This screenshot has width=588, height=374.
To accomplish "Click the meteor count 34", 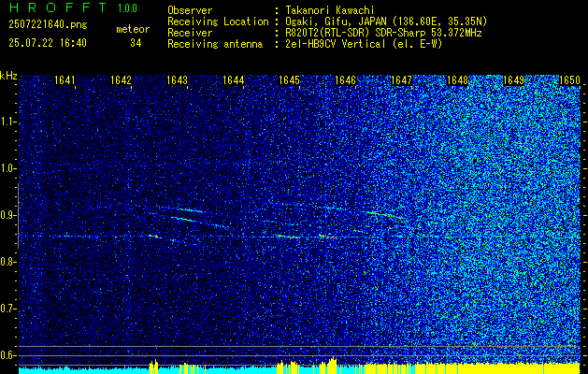I will point(136,43).
